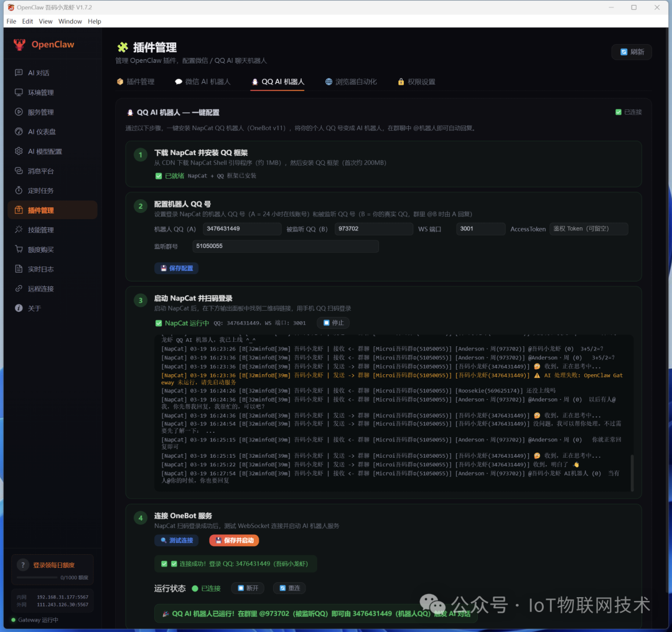Image resolution: width=672 pixels, height=632 pixels.
Task: Click the green puzzle icon by 插件管理 title
Action: [x=123, y=47]
